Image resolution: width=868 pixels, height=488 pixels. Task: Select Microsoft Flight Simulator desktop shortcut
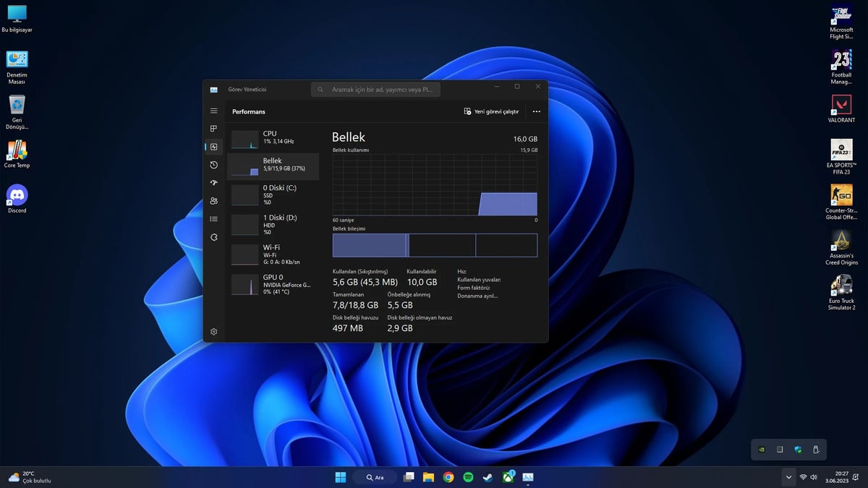tap(841, 22)
